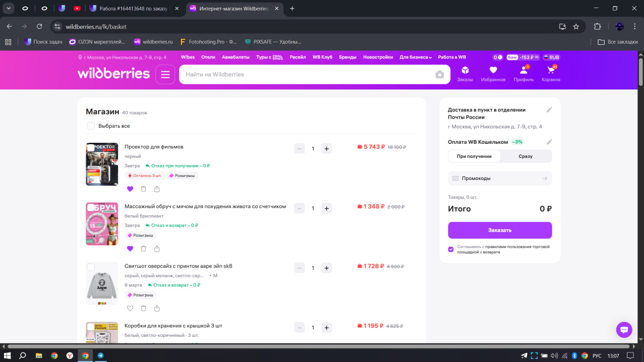The image size is (644, 362).
Task: Open the RUB currency selector
Action: [551, 57]
